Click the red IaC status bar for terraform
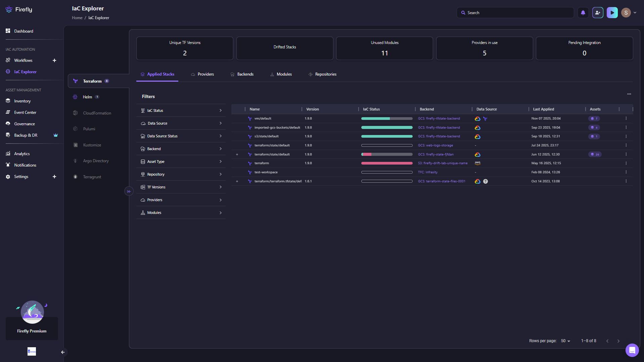Image resolution: width=644 pixels, height=362 pixels. (x=387, y=163)
